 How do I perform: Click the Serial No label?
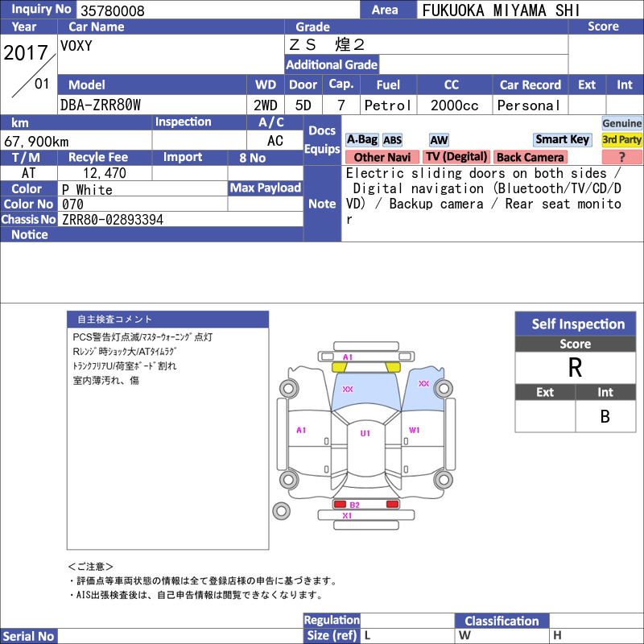(x=28, y=636)
